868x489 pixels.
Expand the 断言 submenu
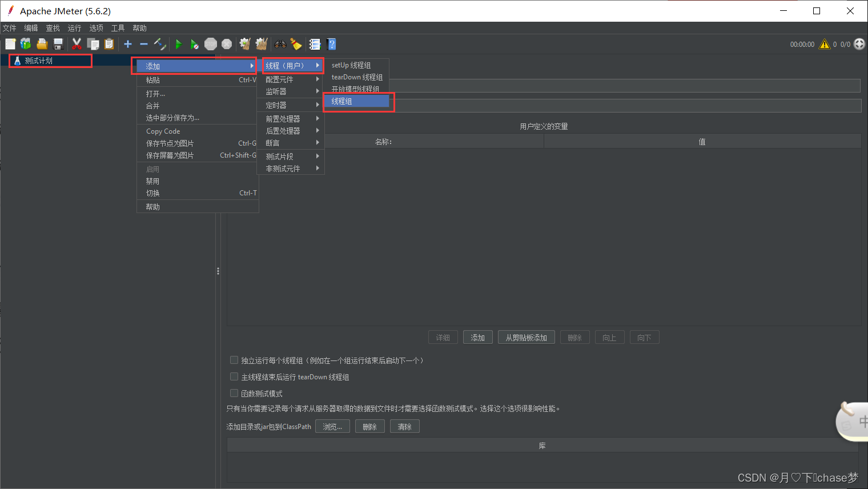(x=291, y=143)
